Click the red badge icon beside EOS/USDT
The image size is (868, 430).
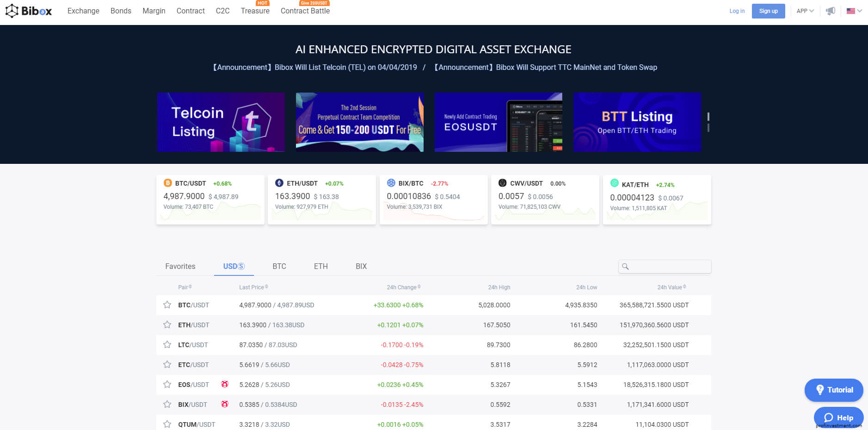coord(225,384)
